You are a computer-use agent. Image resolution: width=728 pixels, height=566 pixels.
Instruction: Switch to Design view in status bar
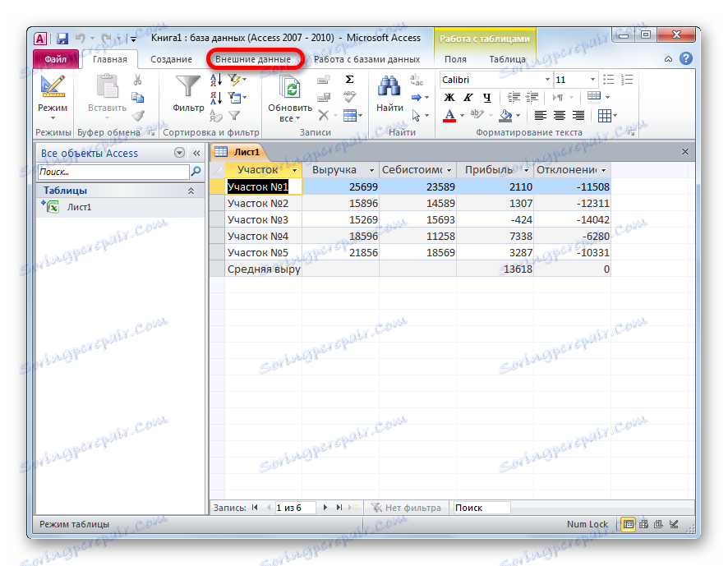point(674,524)
